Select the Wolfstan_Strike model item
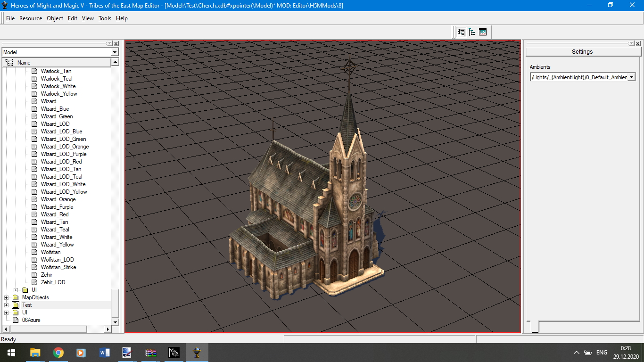Viewport: 644px width, 362px height. [x=58, y=267]
